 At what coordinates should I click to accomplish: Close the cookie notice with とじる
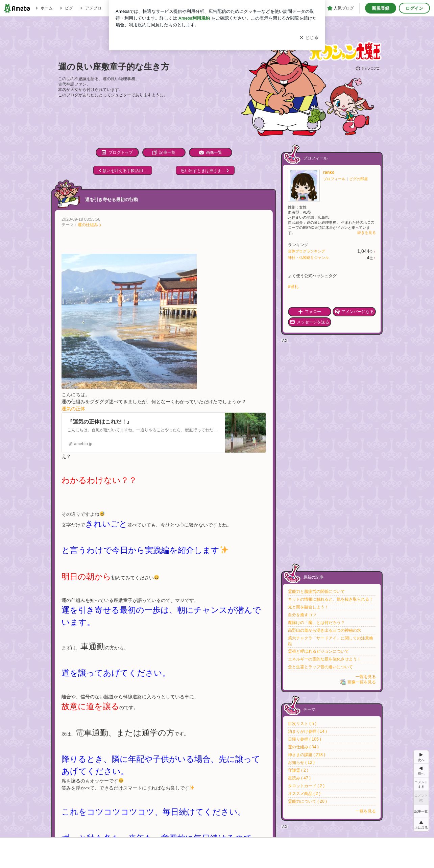(309, 38)
